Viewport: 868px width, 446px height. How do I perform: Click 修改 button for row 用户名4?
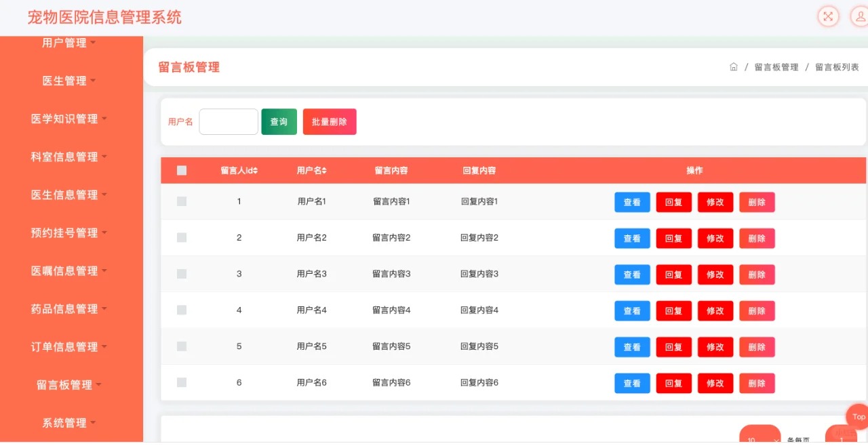715,310
